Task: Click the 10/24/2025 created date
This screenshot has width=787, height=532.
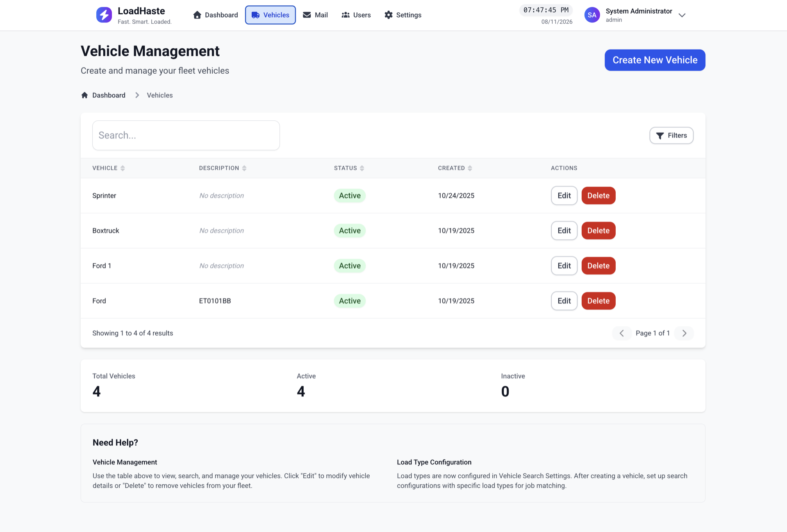Action: click(456, 196)
